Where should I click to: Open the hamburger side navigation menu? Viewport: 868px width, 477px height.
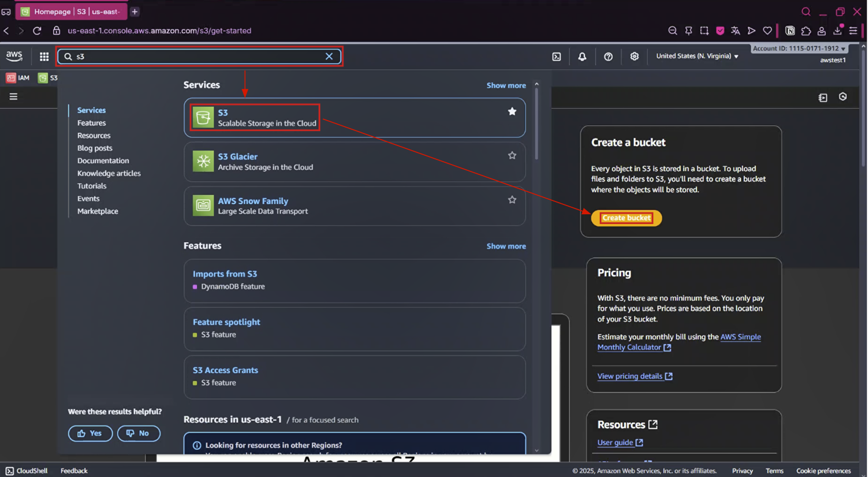(x=13, y=96)
